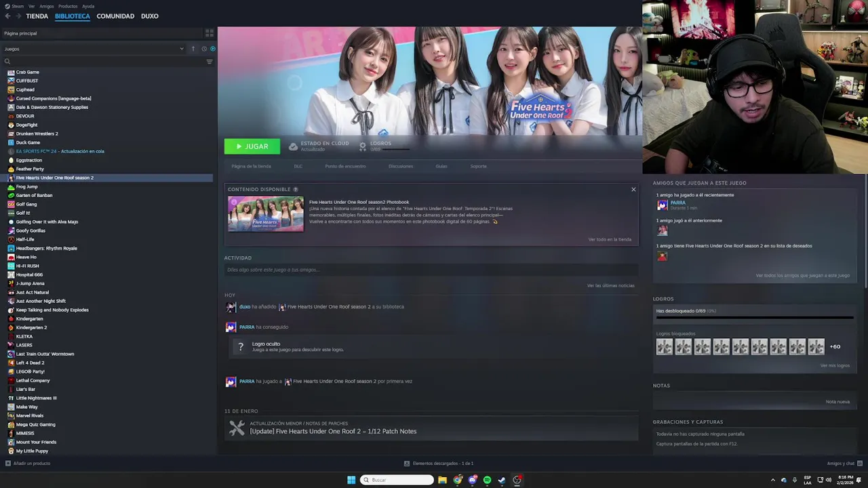Viewport: 868px width, 488px height.
Task: Click the taskbar volume icon
Action: tap(830, 480)
